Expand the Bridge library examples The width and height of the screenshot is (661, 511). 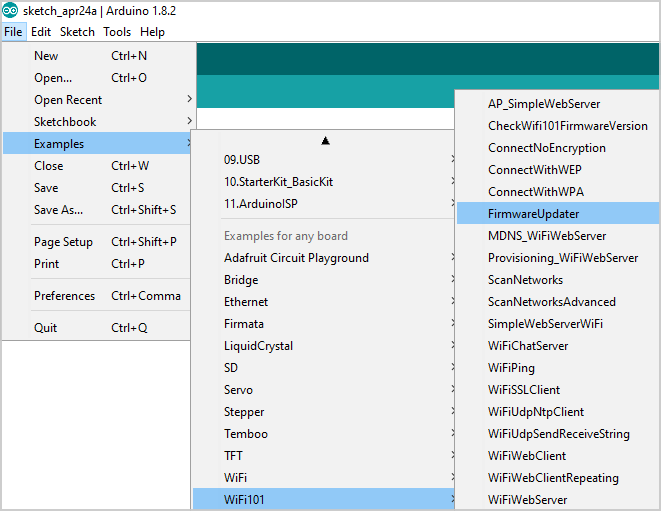click(324, 280)
